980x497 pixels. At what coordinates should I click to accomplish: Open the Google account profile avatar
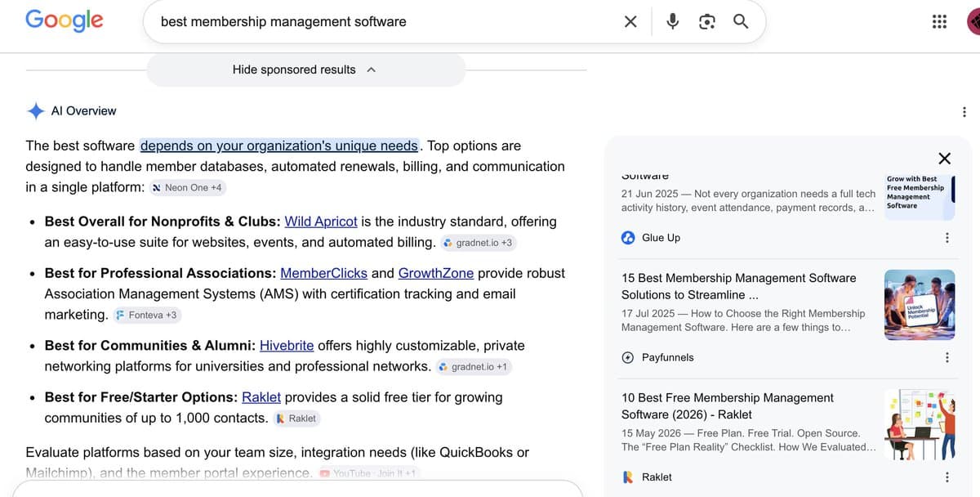(973, 22)
